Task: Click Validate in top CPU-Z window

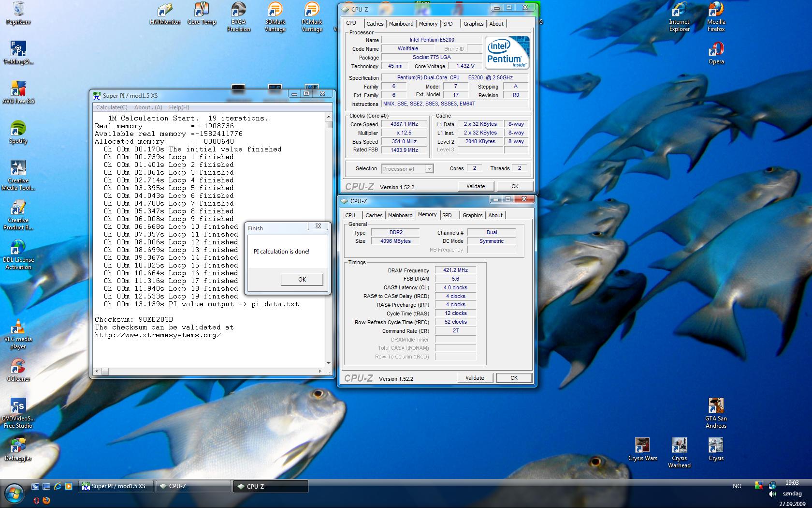Action: click(476, 186)
